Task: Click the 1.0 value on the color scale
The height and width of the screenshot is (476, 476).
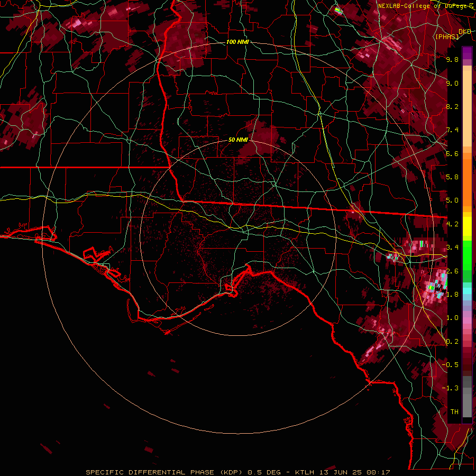Action: (x=452, y=318)
